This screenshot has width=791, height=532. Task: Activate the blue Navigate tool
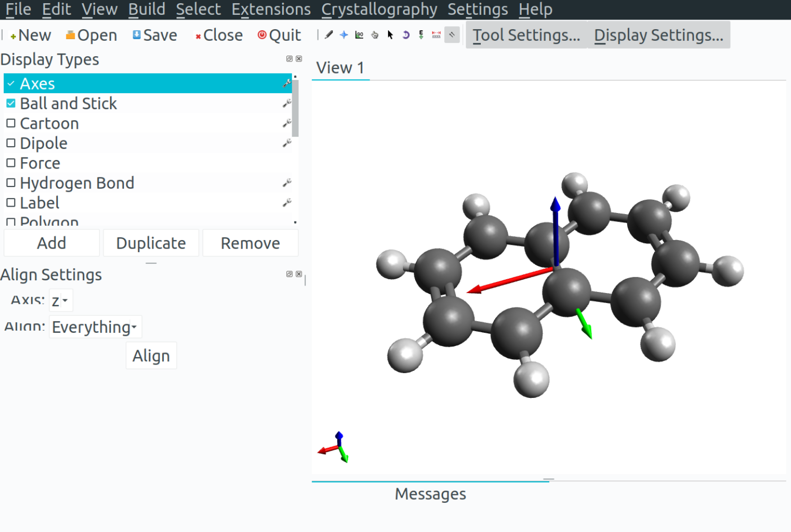click(x=344, y=35)
